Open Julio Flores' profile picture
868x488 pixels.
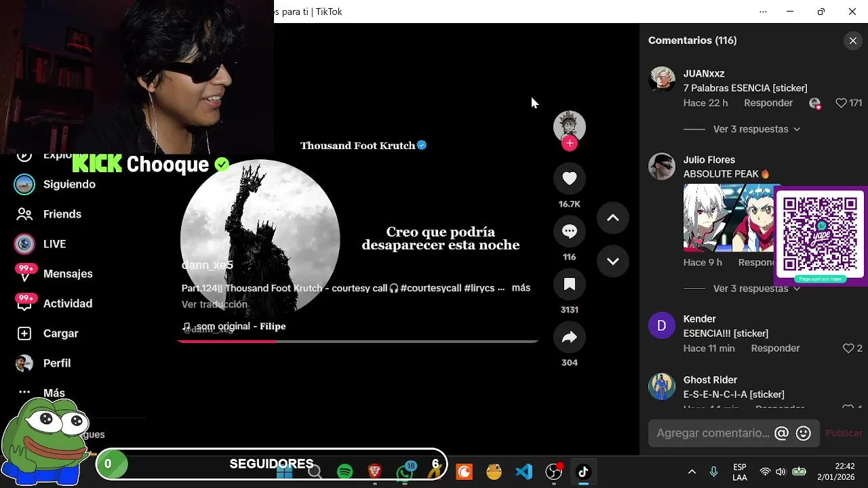pyautogui.click(x=661, y=166)
